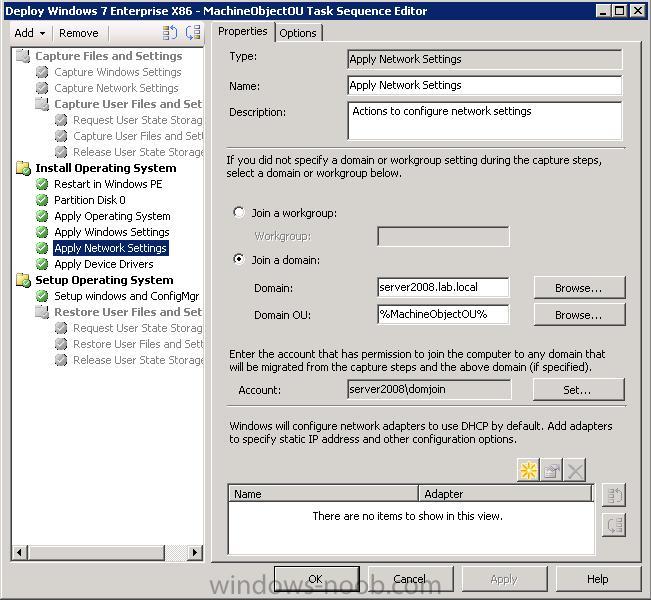
Task: Select the highlighted Apply Network Settings step
Action: click(x=110, y=248)
